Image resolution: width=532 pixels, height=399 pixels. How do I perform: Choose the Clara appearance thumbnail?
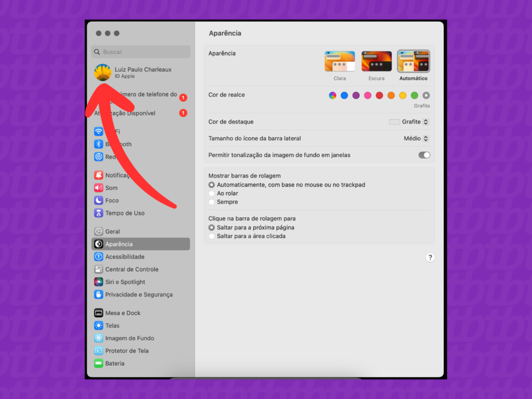point(340,61)
